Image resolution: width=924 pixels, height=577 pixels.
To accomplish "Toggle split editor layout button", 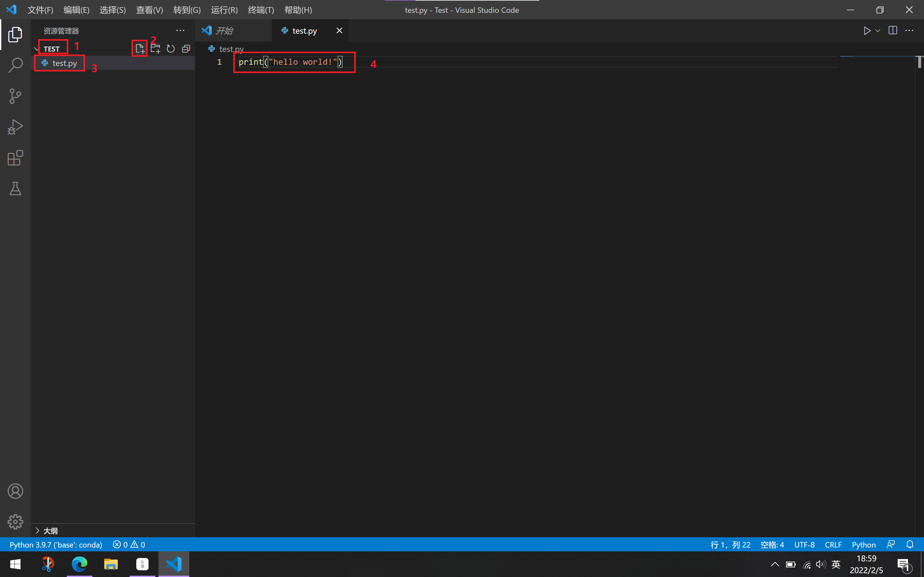I will pos(893,30).
